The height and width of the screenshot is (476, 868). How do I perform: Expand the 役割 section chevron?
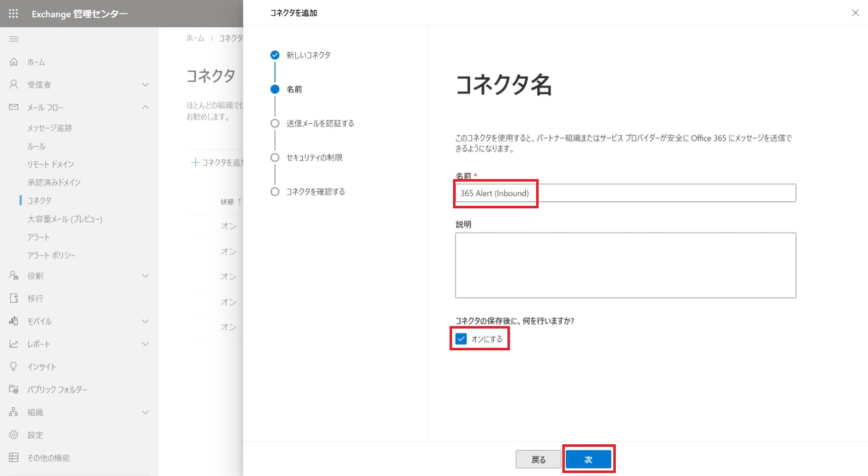click(145, 276)
